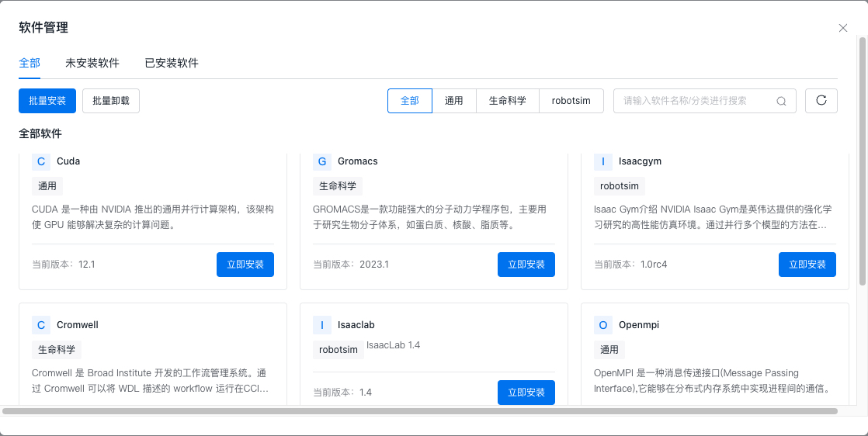Install Isaacgym with 立即安装
This screenshot has width=868, height=436.
click(x=807, y=265)
